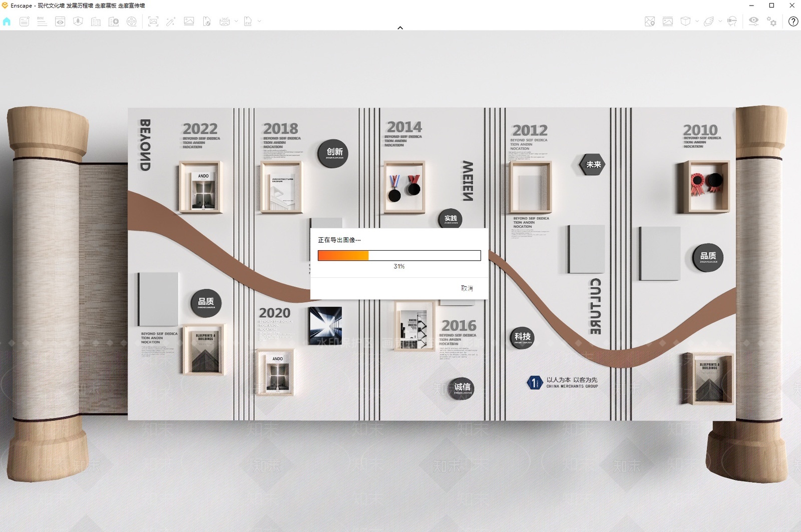Viewport: 801px width, 532px height.
Task: Click the 31% progress percentage text
Action: pos(399,266)
